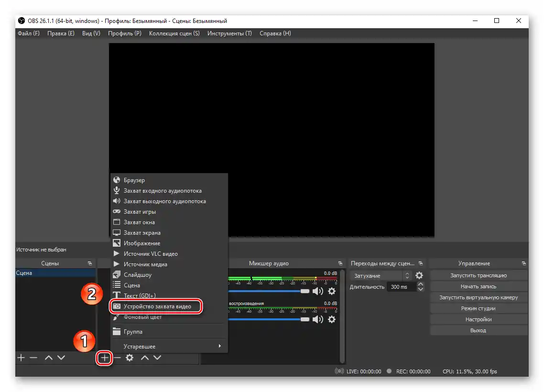Open the Правка (E) menu

pyautogui.click(x=61, y=33)
